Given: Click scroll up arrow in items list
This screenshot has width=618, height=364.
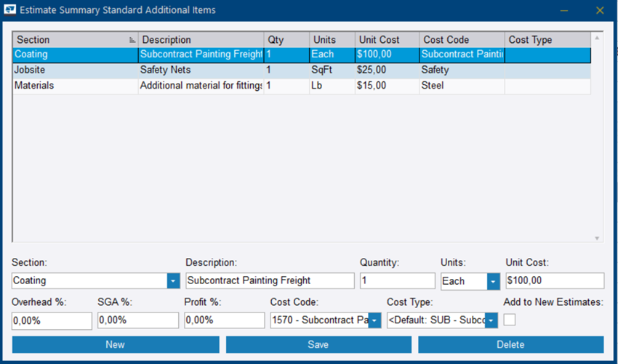Looking at the screenshot, I should (x=597, y=38).
